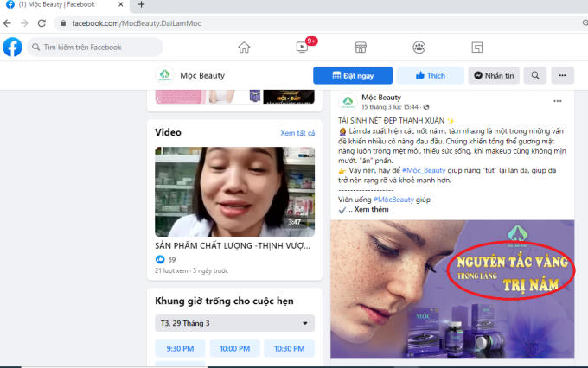
Task: Click the dark HỎI - ĐÁP photo thumbnail
Action: point(289,97)
